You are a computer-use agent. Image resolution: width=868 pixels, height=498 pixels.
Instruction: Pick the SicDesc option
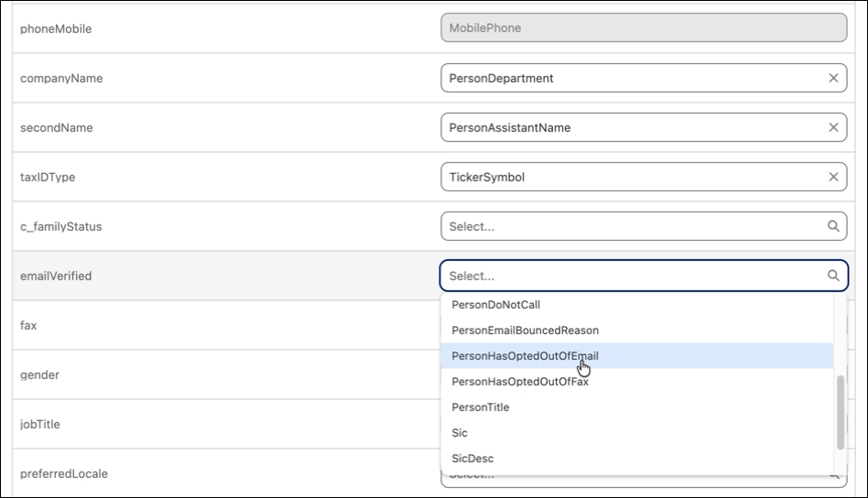[x=637, y=458]
